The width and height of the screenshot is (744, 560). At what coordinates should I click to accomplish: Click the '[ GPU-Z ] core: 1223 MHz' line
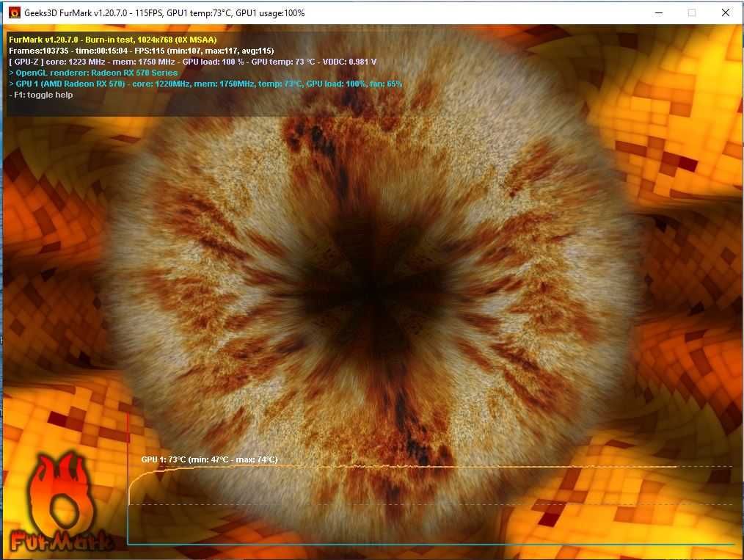(193, 62)
